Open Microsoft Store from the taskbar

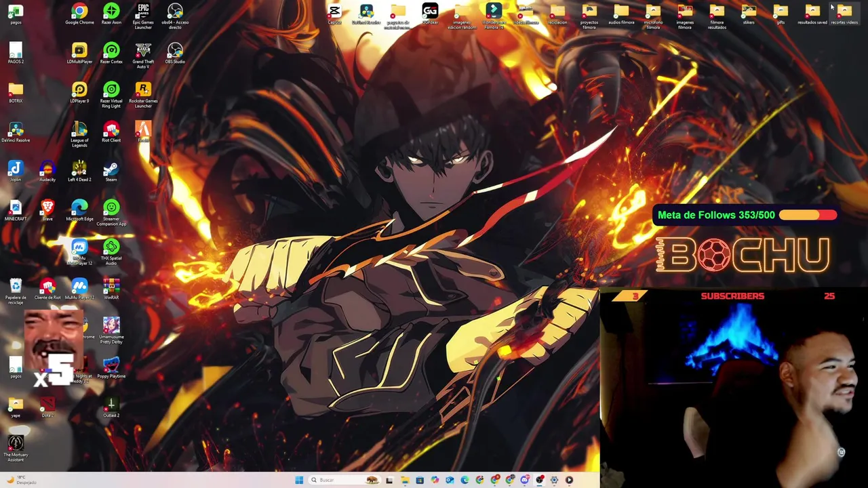(420, 480)
